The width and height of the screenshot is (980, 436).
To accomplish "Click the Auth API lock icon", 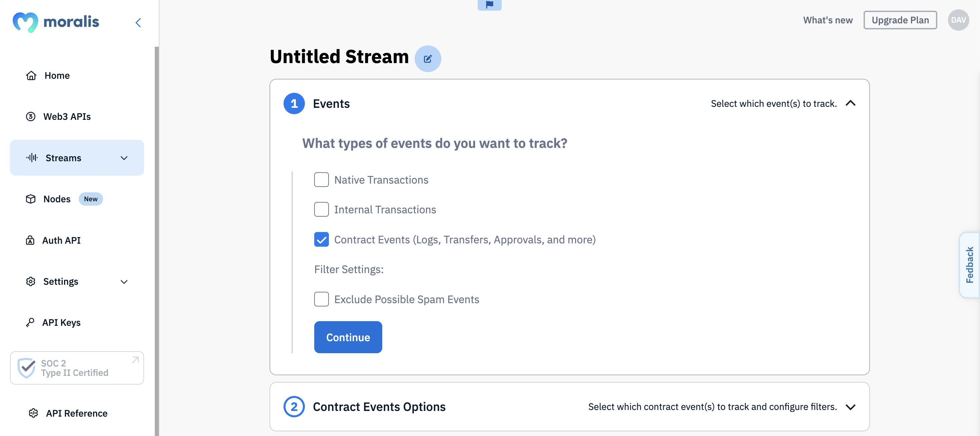I will 30,240.
